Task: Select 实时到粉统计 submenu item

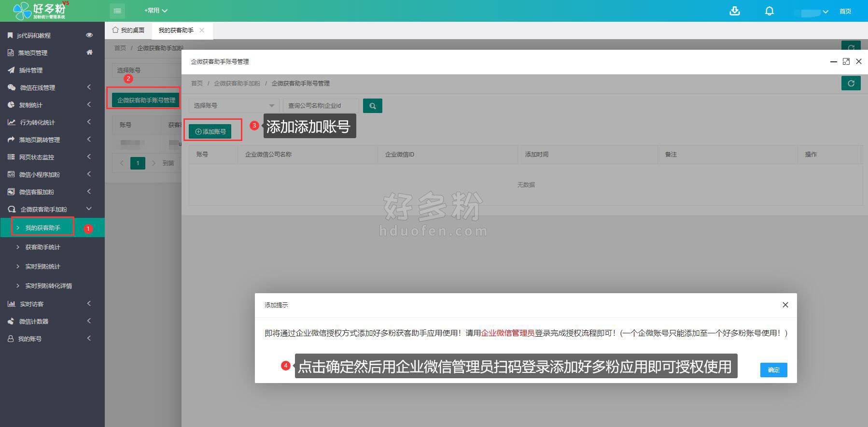Action: click(52, 266)
